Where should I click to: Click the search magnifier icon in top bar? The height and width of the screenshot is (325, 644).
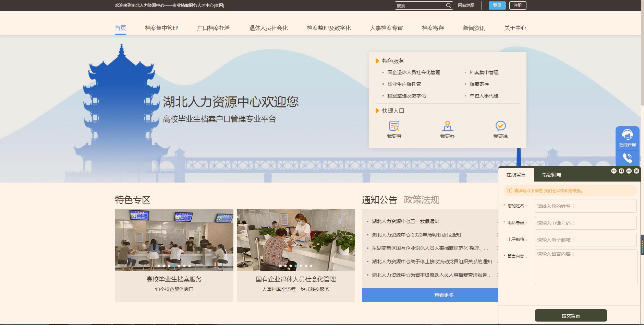(x=448, y=5)
